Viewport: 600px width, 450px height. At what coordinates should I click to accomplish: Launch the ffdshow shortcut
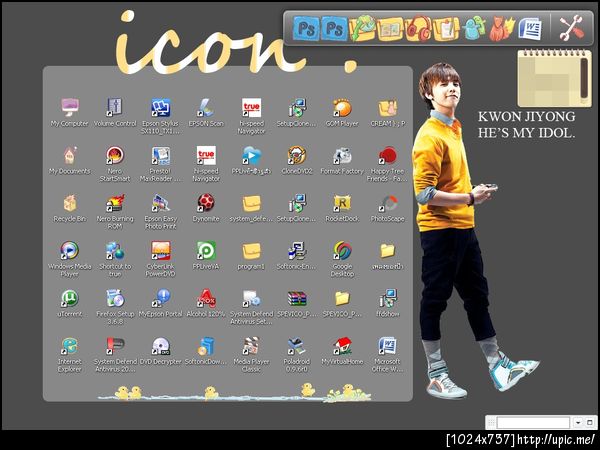388,303
